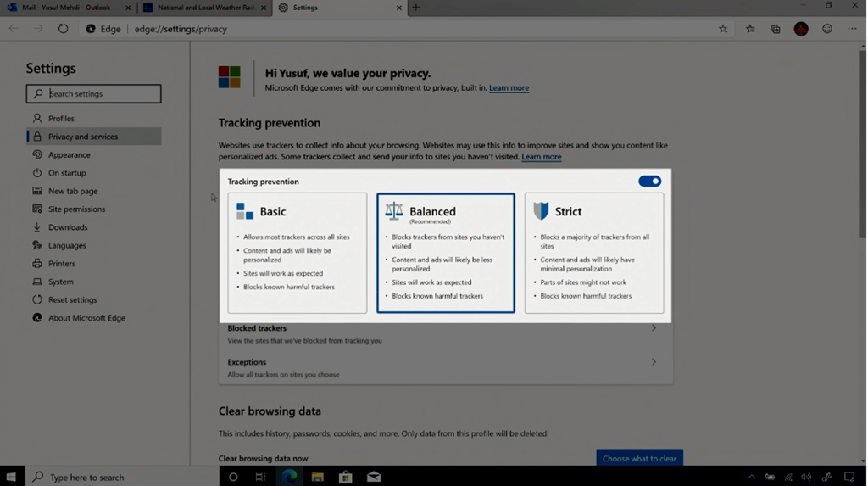Select the Basic tracking prevention option

pos(297,253)
